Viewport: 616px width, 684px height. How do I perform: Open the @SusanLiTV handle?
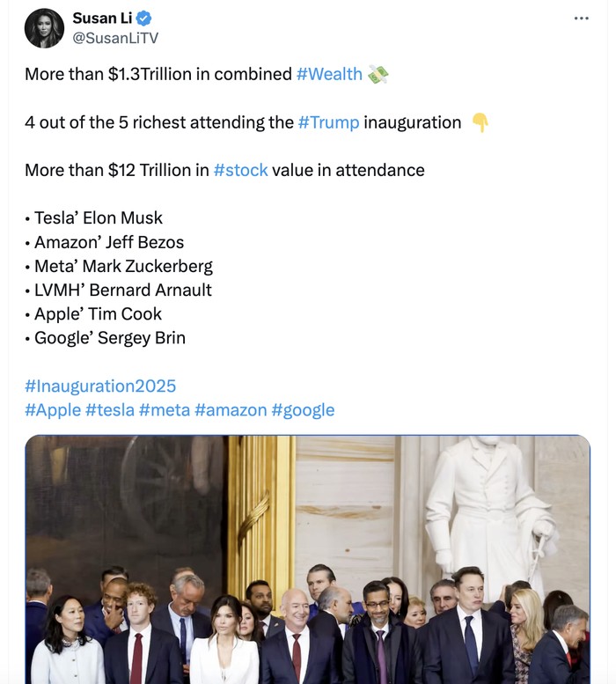click(x=115, y=38)
